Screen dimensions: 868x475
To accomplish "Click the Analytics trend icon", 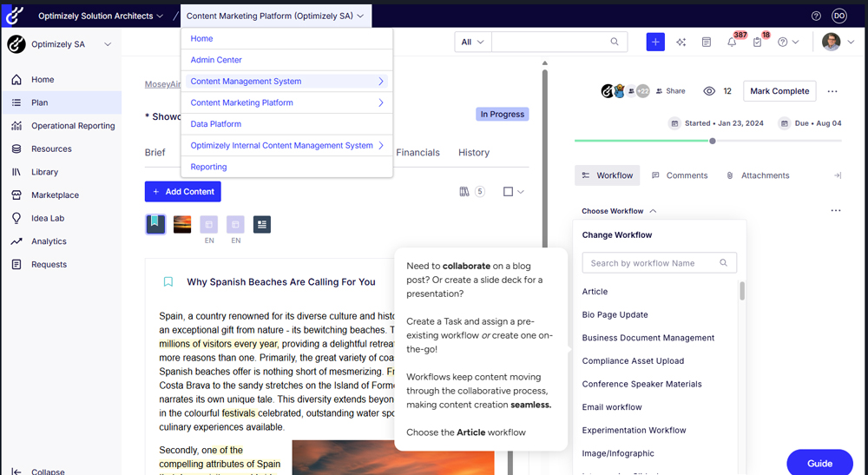I will tap(16, 241).
